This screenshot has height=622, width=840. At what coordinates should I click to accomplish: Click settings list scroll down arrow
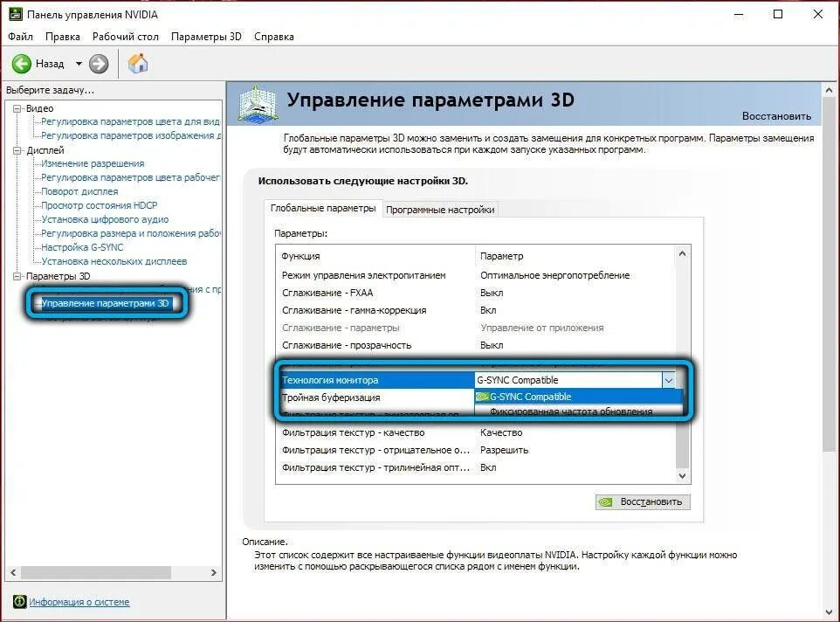tap(683, 476)
